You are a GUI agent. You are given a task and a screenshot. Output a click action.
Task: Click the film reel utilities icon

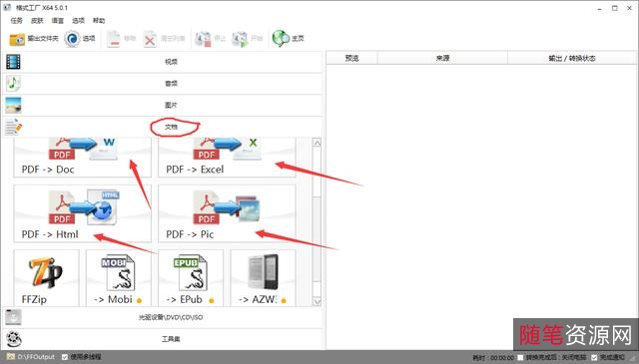click(x=13, y=339)
